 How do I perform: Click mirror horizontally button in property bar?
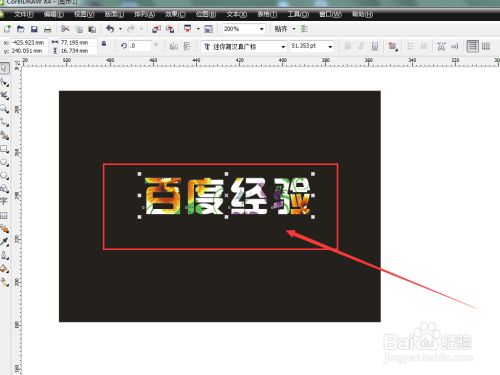click(x=174, y=46)
